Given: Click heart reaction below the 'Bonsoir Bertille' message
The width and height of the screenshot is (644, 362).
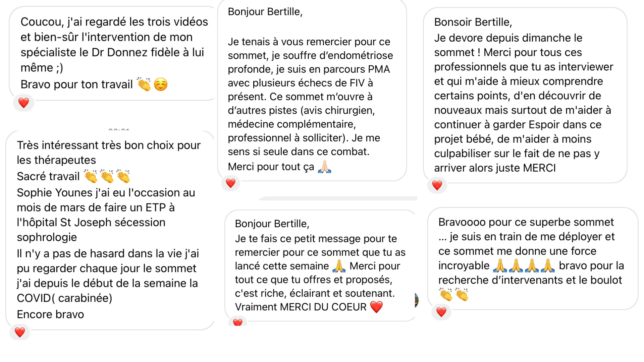Looking at the screenshot, I should (437, 185).
